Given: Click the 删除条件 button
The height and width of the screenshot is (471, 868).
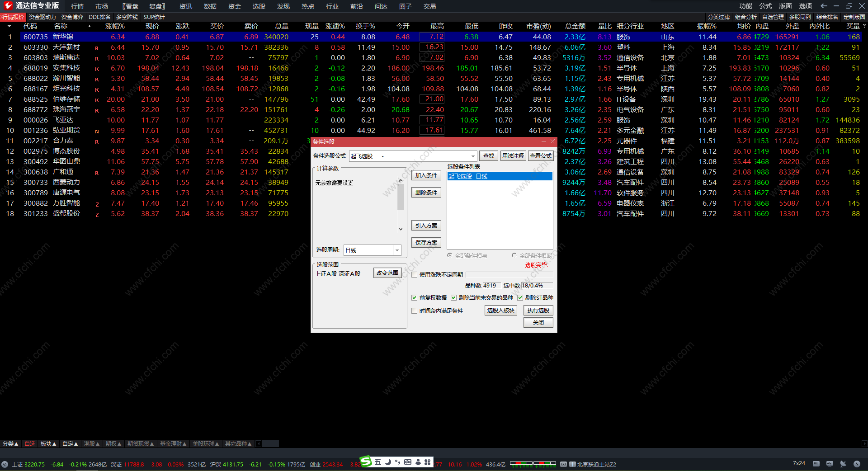Looking at the screenshot, I should click(x=426, y=193).
